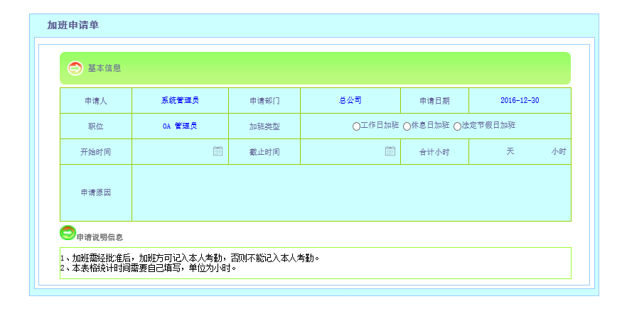Image resolution: width=644 pixels, height=326 pixels.
Task: Click position value OA 管理员
Action: pyautogui.click(x=180, y=126)
